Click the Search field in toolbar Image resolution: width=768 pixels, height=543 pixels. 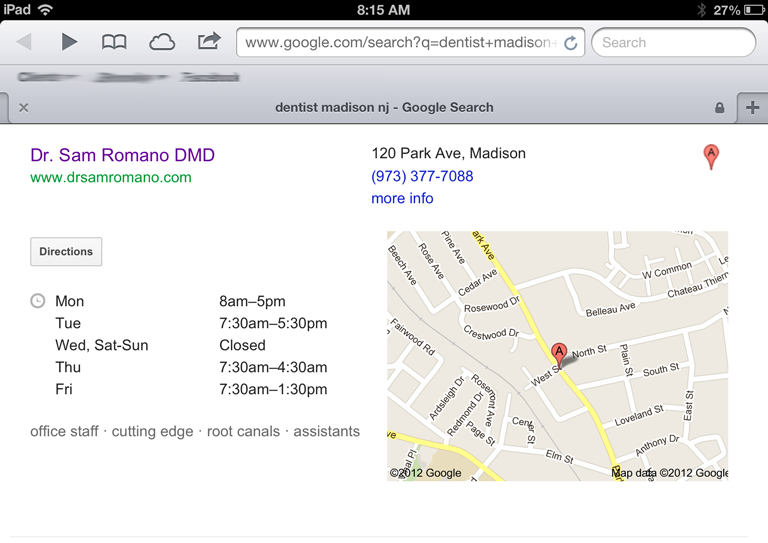[673, 43]
